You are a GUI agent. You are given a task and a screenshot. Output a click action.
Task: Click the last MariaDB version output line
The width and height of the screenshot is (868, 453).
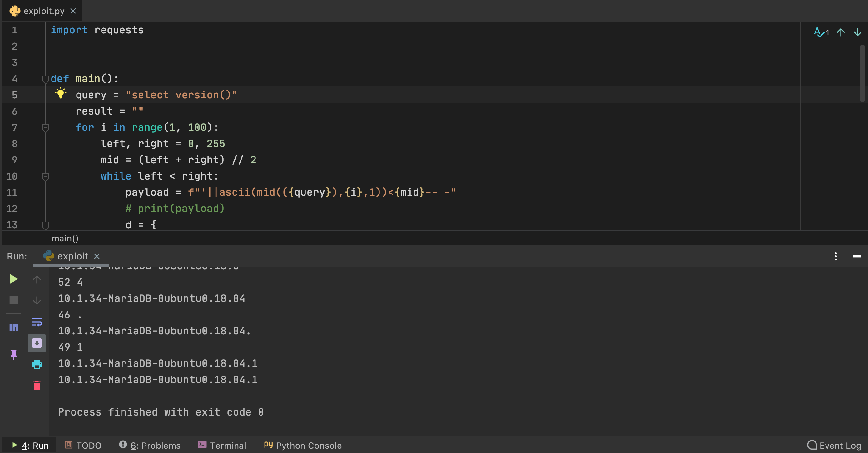tap(158, 380)
